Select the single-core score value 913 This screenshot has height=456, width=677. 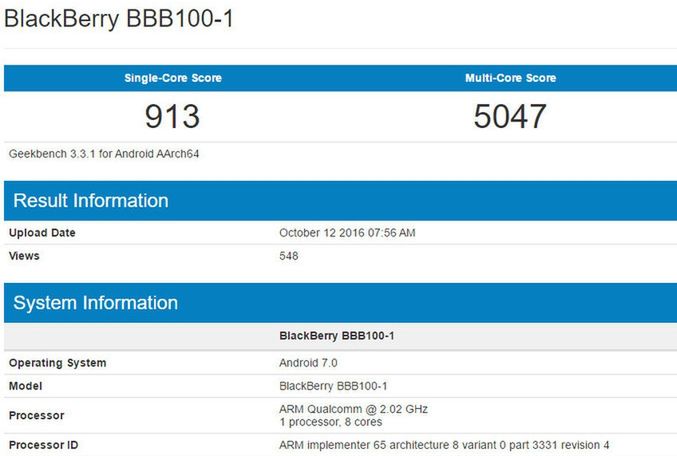172,117
